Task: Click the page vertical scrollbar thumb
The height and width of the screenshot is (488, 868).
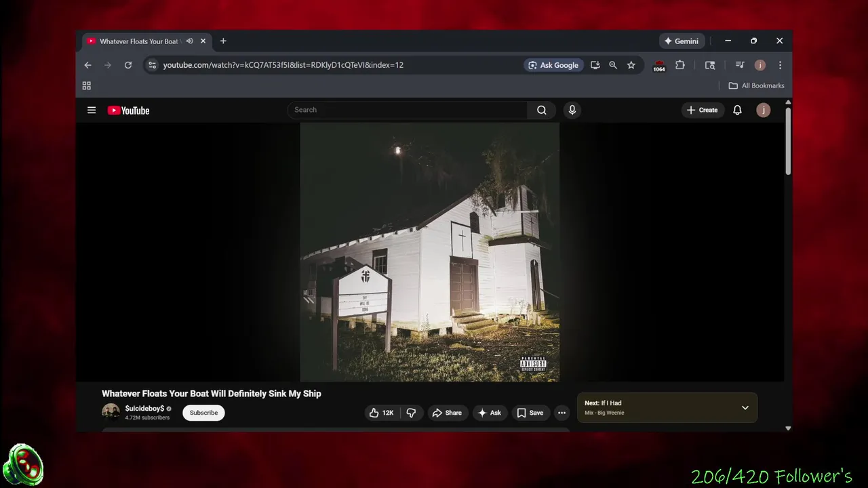Action: click(x=788, y=140)
